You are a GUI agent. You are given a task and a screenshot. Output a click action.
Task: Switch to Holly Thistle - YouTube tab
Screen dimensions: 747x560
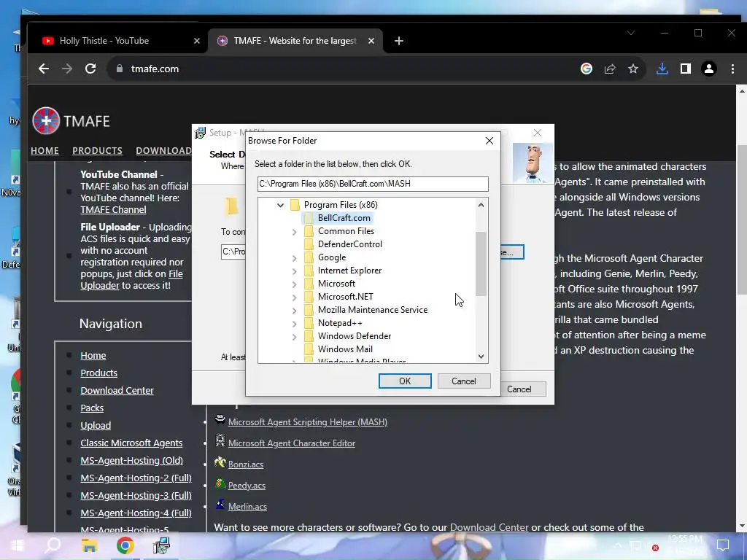[117, 41]
